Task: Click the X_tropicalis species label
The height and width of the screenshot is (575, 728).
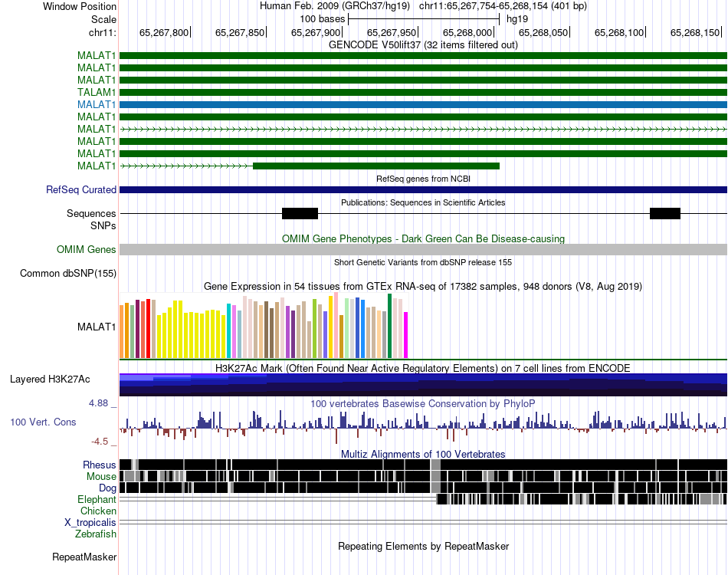Action: pyautogui.click(x=90, y=523)
